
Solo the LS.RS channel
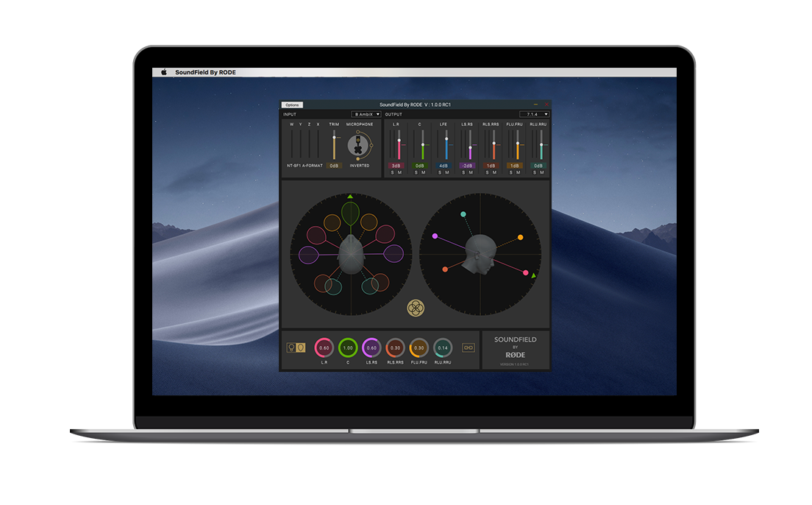click(463, 173)
